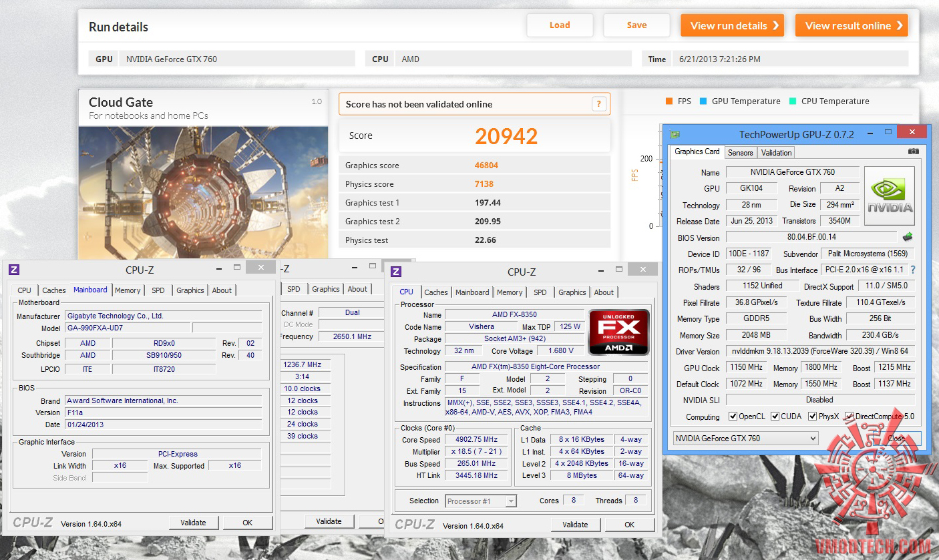Screen dimensions: 939x560
Task: Open the Processor #1 Selection dropdown
Action: pyautogui.click(x=480, y=501)
